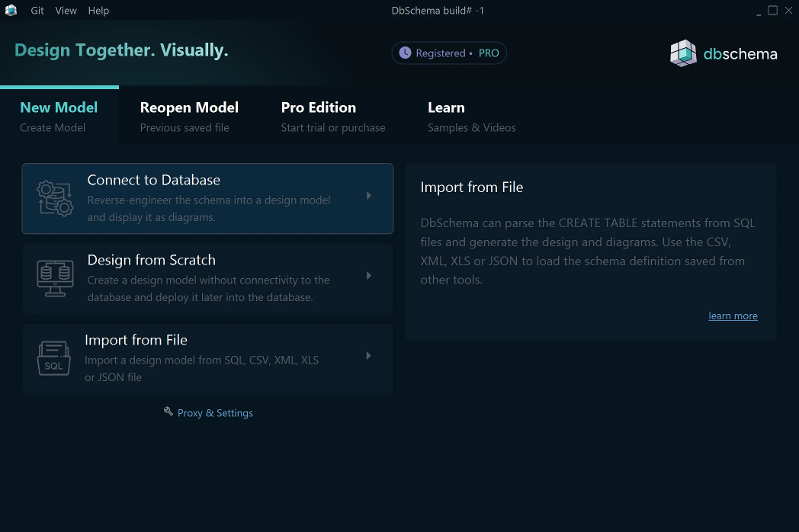Image resolution: width=799 pixels, height=532 pixels.
Task: Open the learn more link
Action: click(x=733, y=316)
